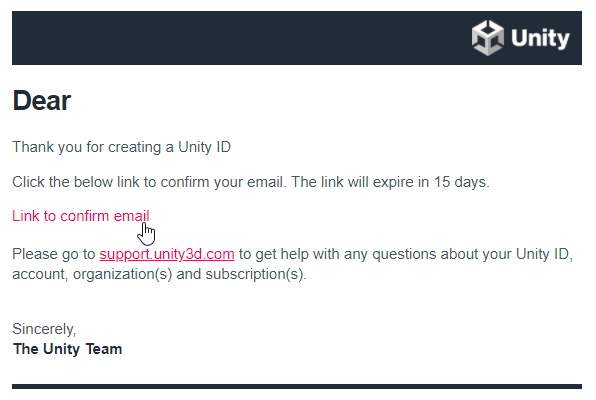Click the Unity cube logo icon
This screenshot has height=400, width=596.
[487, 38]
